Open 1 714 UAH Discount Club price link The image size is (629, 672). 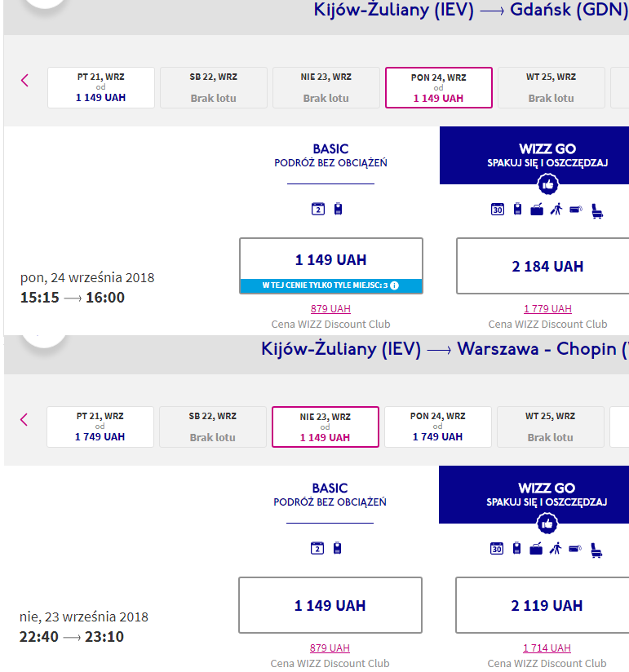click(547, 648)
